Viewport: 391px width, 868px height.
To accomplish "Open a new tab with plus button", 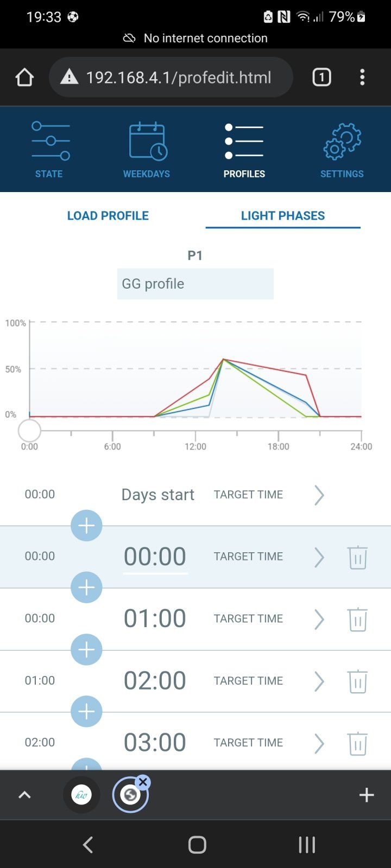I will [x=367, y=795].
